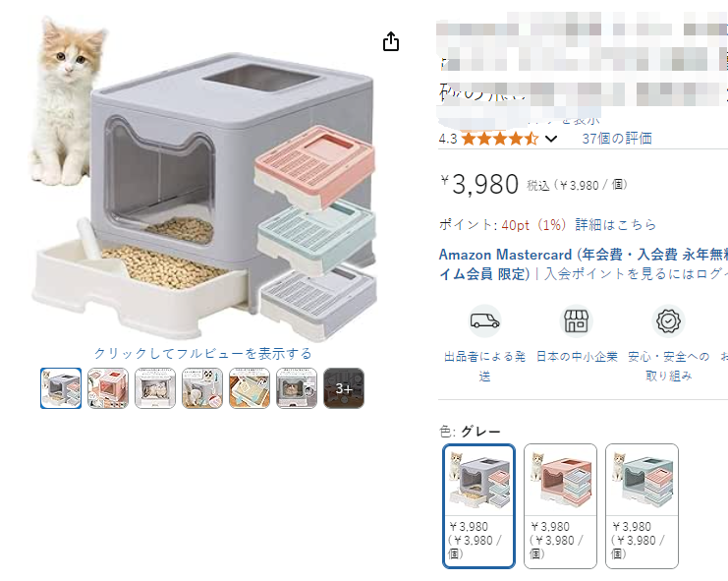Image resolution: width=728 pixels, height=581 pixels.
Task: Click the safety badge checkmark icon
Action: click(668, 320)
